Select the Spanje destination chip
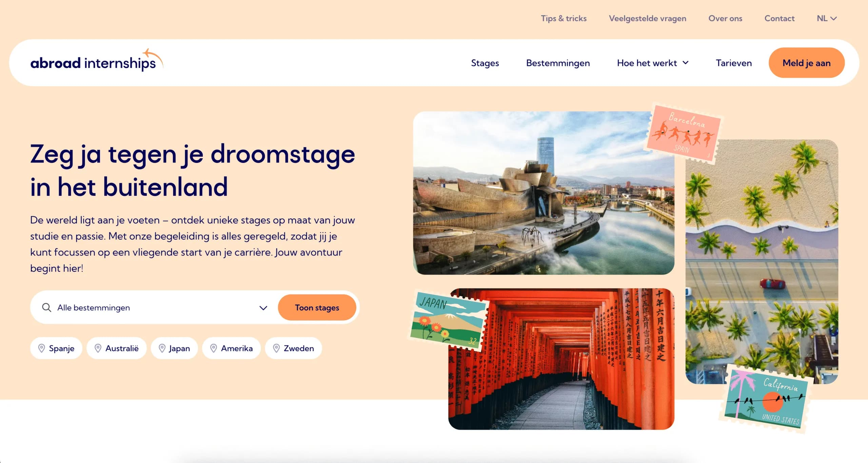 point(56,348)
